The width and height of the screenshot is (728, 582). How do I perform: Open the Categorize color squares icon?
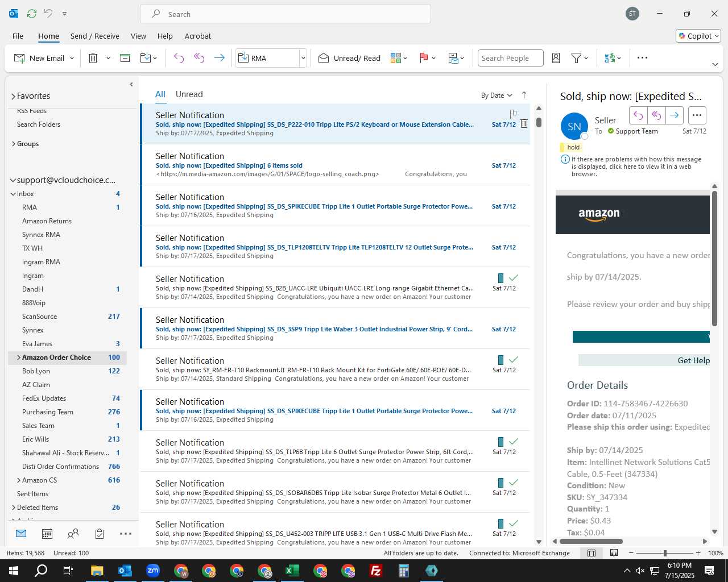point(396,58)
